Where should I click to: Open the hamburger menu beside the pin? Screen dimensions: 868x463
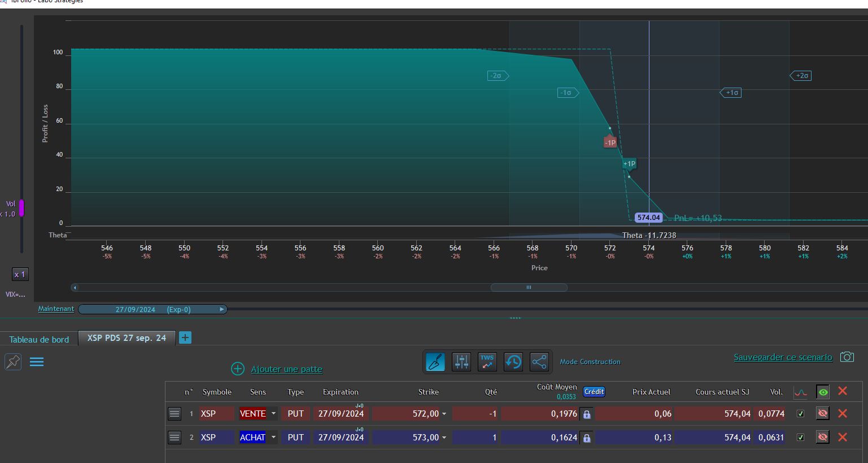[x=37, y=362]
